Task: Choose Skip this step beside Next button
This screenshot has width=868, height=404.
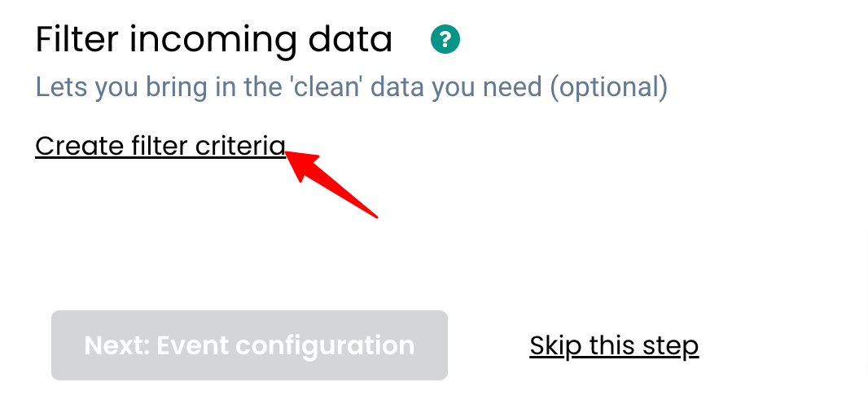Action: click(614, 345)
